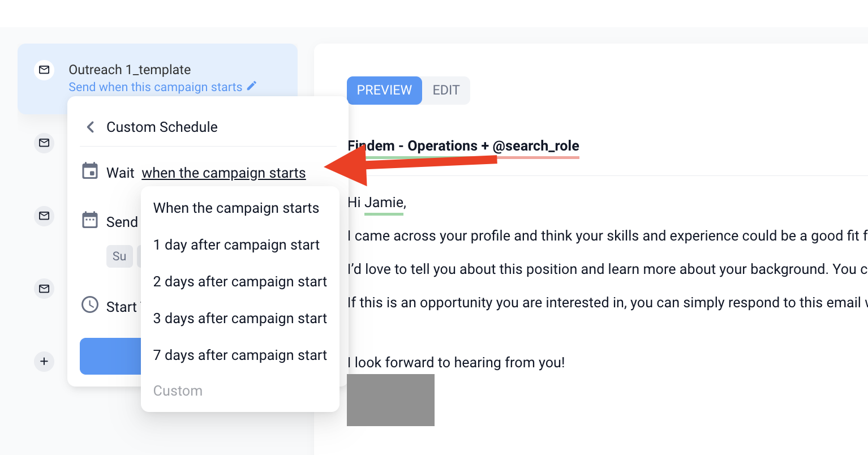Choose 'When the campaign starts' option

click(236, 208)
